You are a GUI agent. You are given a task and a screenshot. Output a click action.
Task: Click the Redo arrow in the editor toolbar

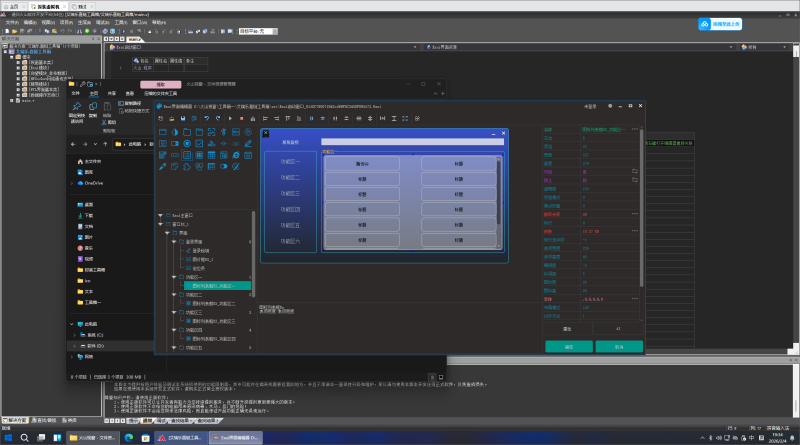[218, 119]
